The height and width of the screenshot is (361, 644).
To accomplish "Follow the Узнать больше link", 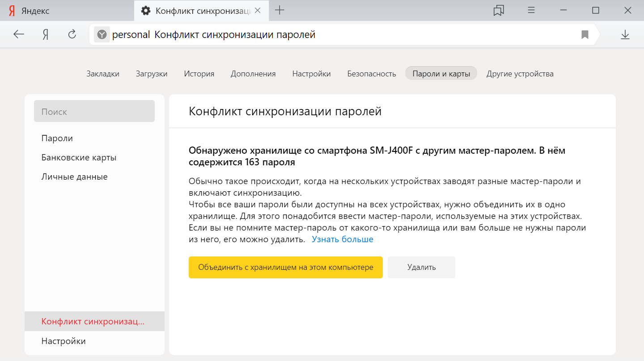I will point(343,239).
